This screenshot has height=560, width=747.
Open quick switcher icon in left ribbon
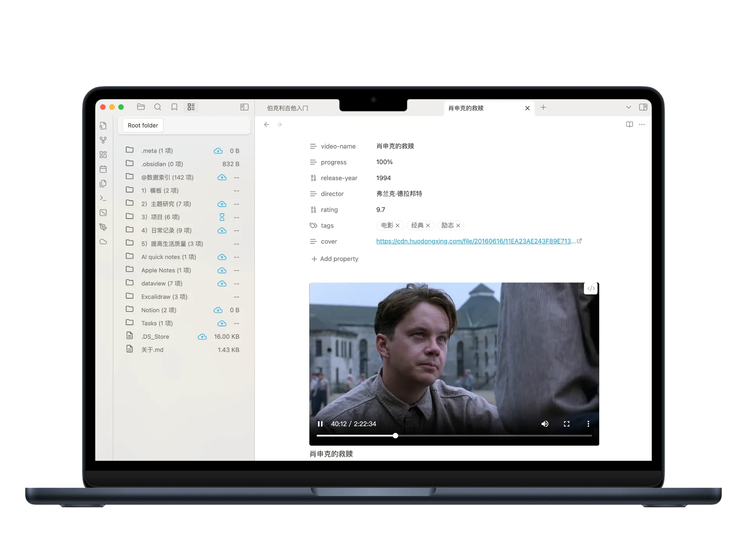point(103,126)
